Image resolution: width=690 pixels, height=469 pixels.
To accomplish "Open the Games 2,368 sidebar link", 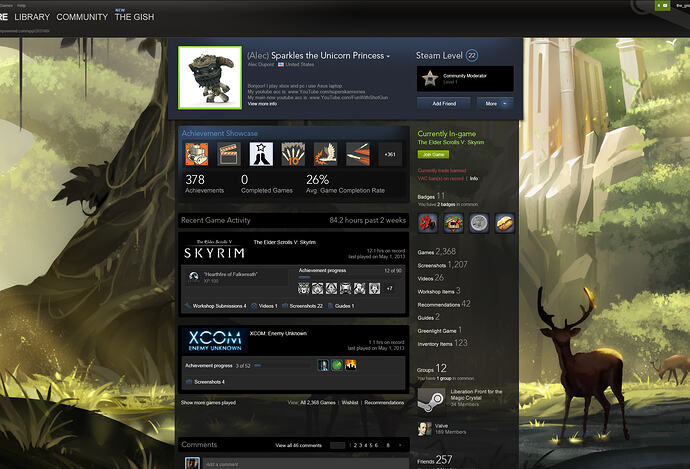I will pos(437,252).
